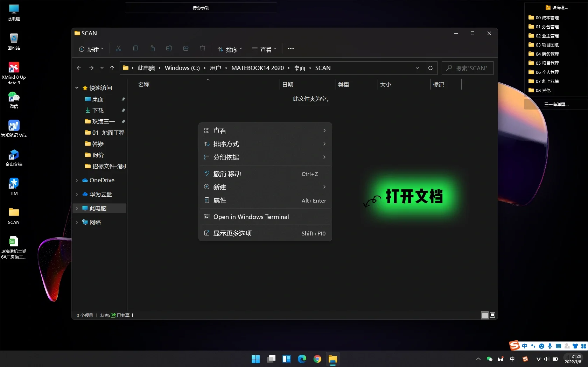
Task: Switch to details view via status bar icon
Action: pos(484,315)
